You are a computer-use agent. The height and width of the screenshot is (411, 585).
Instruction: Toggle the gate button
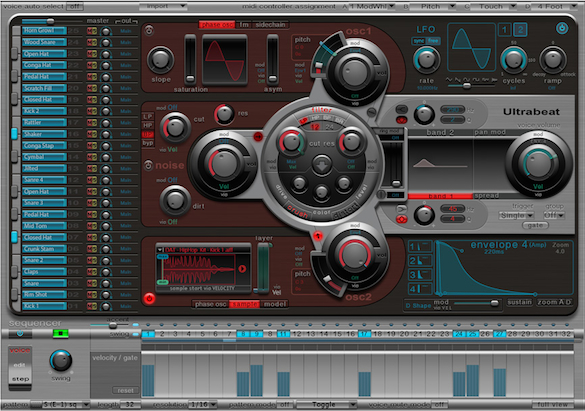[535, 225]
